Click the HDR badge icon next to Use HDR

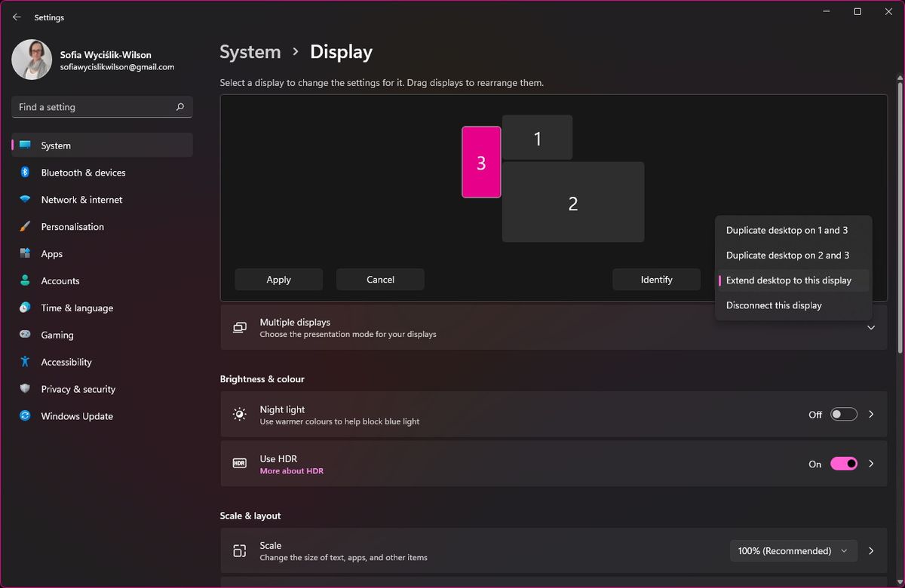pos(239,463)
